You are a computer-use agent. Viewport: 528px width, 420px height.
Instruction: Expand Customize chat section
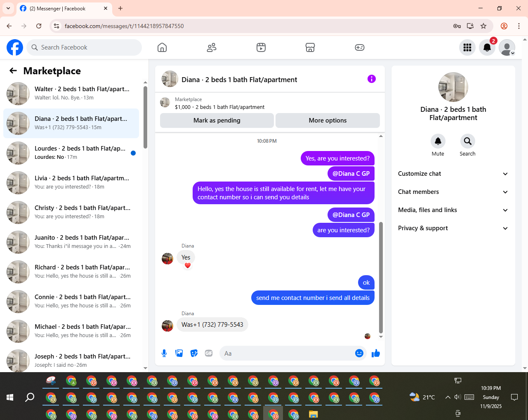453,174
